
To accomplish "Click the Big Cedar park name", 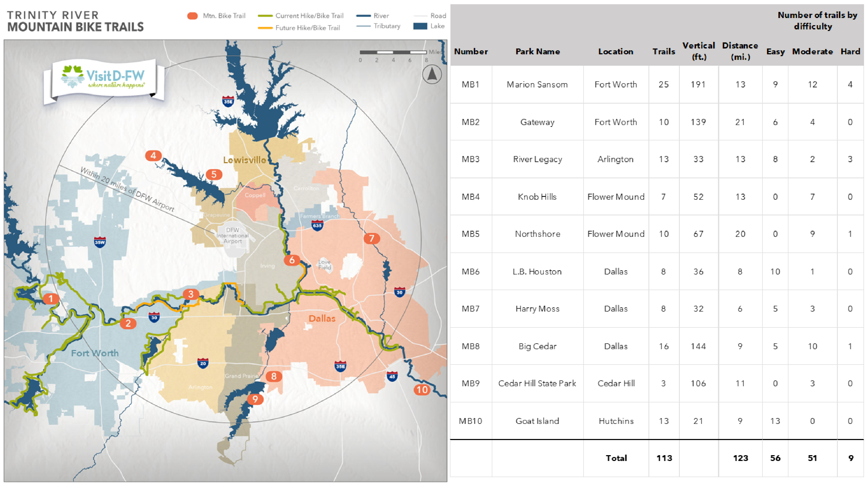I will tap(537, 346).
